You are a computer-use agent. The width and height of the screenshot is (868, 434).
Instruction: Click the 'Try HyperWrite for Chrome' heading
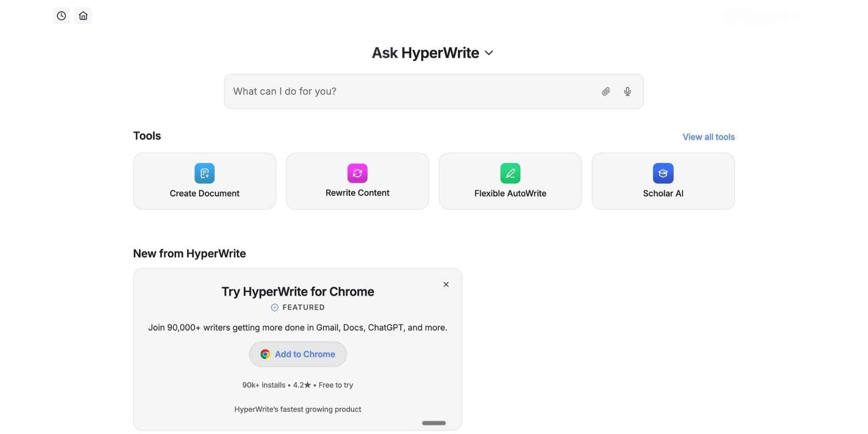[297, 292]
